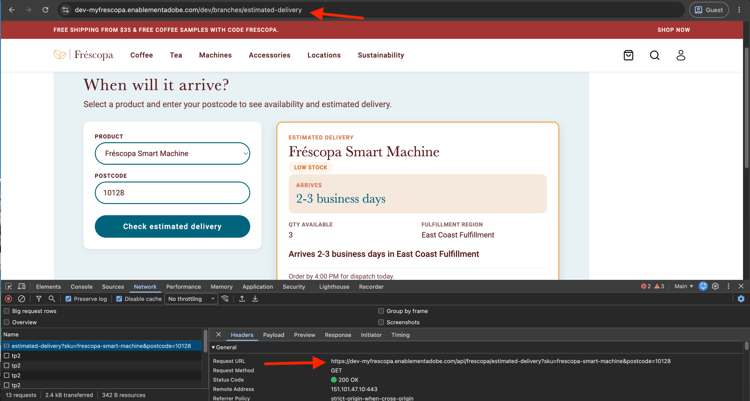Stop recording network log
The width and height of the screenshot is (750, 401).
point(8,299)
